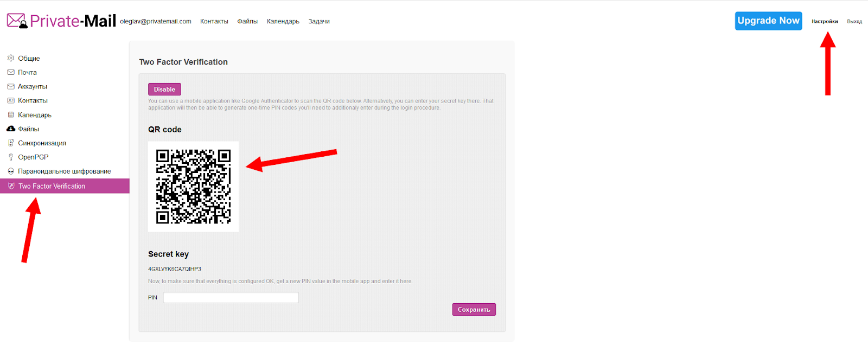The height and width of the screenshot is (352, 868).
Task: Click the icon beside Параноидальное шифрование
Action: pyautogui.click(x=11, y=171)
